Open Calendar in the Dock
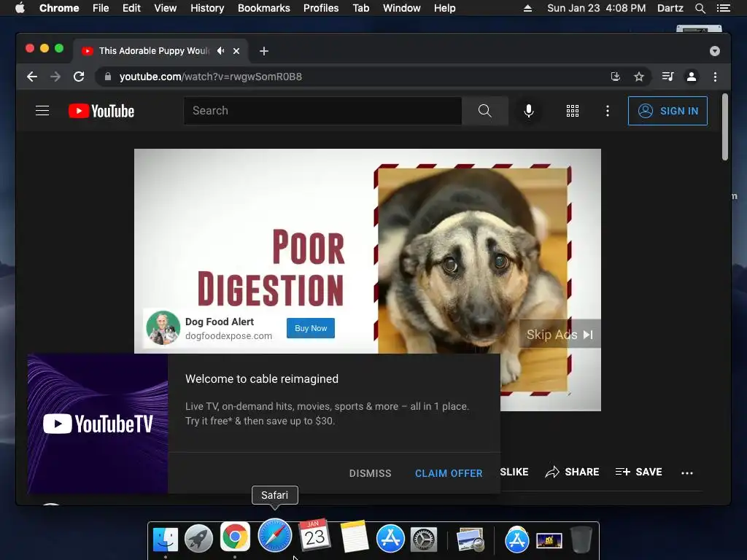Image resolution: width=747 pixels, height=560 pixels. click(314, 535)
